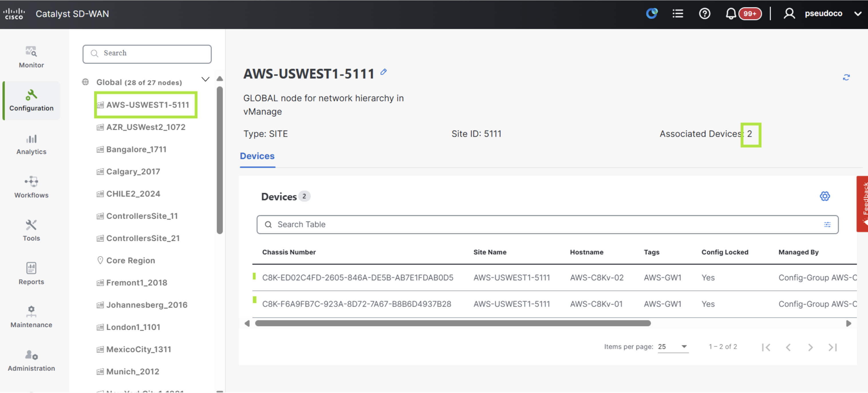This screenshot has width=868, height=393.
Task: Expand the pseudoco user menu
Action: click(858, 14)
